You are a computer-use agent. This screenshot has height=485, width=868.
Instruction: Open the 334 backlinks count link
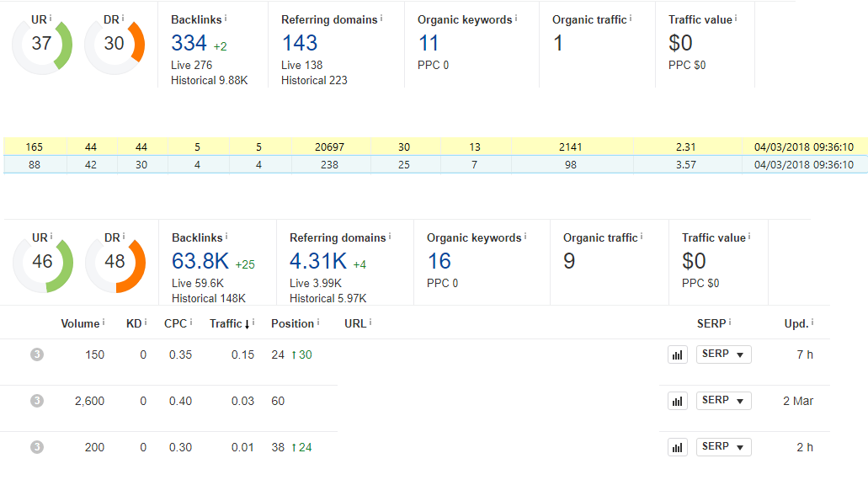tap(189, 43)
